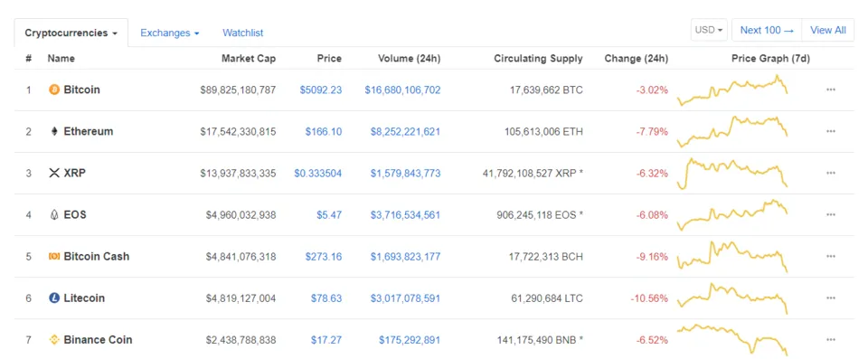This screenshot has width=868, height=359.
Task: Open the Bitcoin Cash 7d price graph
Action: click(x=732, y=257)
